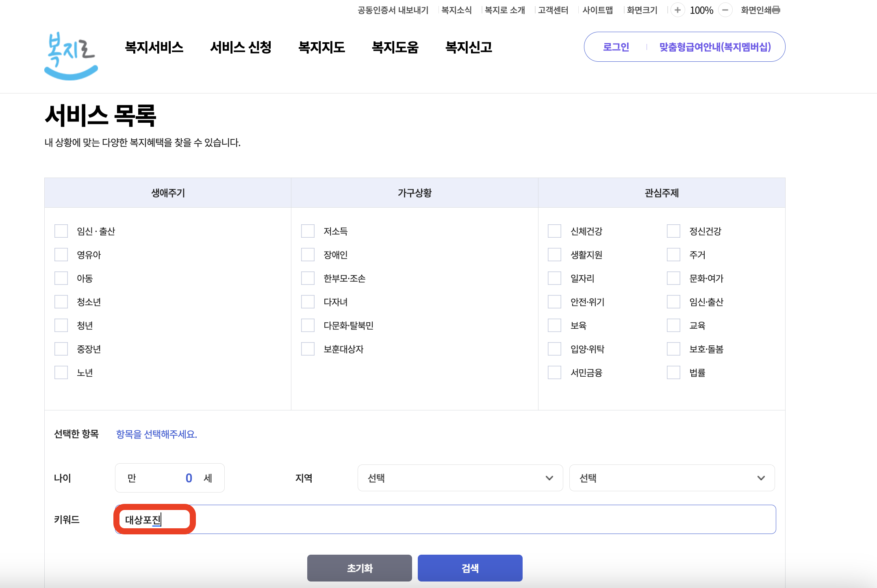Screen dimensions: 877x588
Task: Click the zoom-out minus icon
Action: click(x=726, y=10)
